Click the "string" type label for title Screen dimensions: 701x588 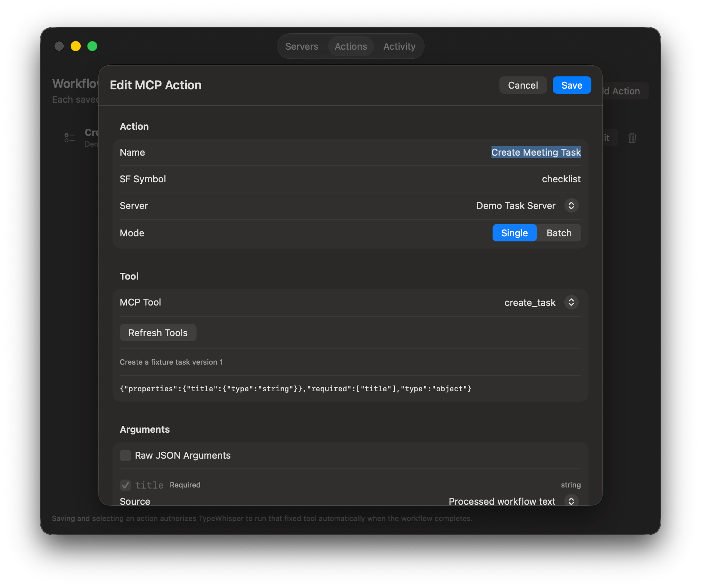coord(571,485)
